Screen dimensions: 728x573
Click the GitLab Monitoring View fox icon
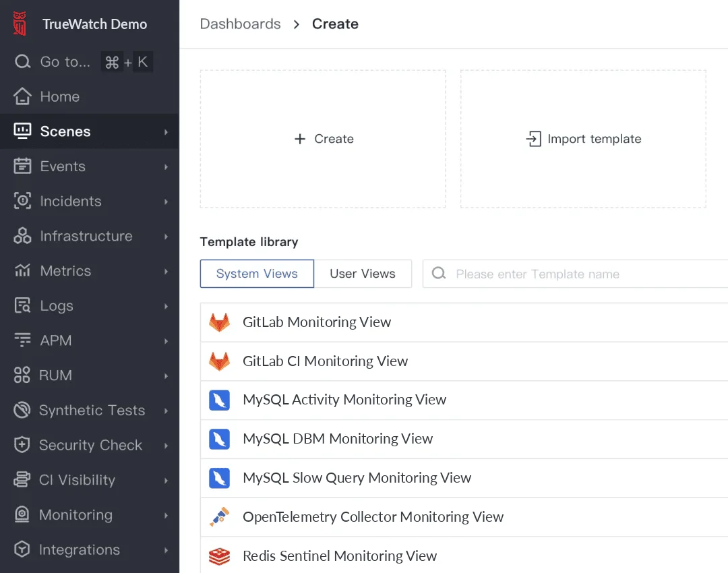[x=219, y=322]
